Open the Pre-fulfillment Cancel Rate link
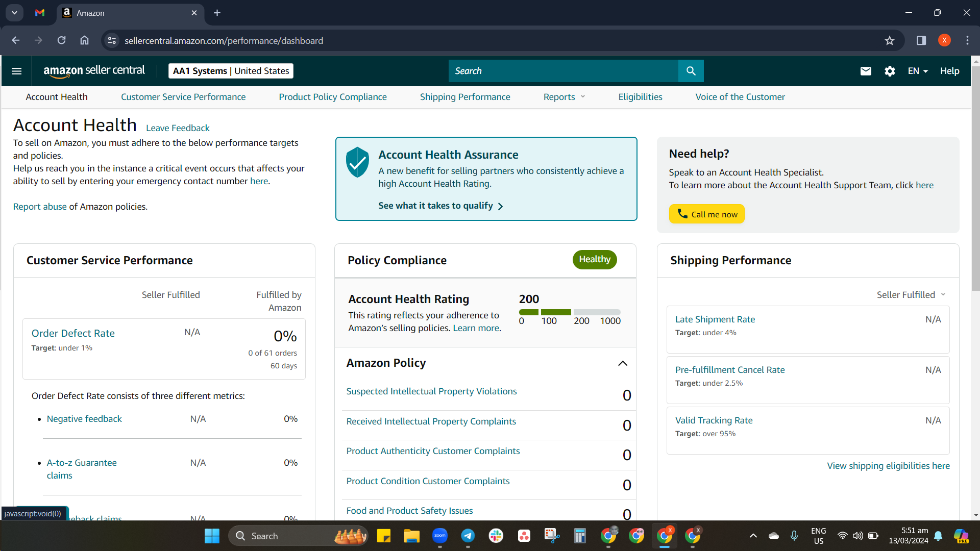 point(730,370)
